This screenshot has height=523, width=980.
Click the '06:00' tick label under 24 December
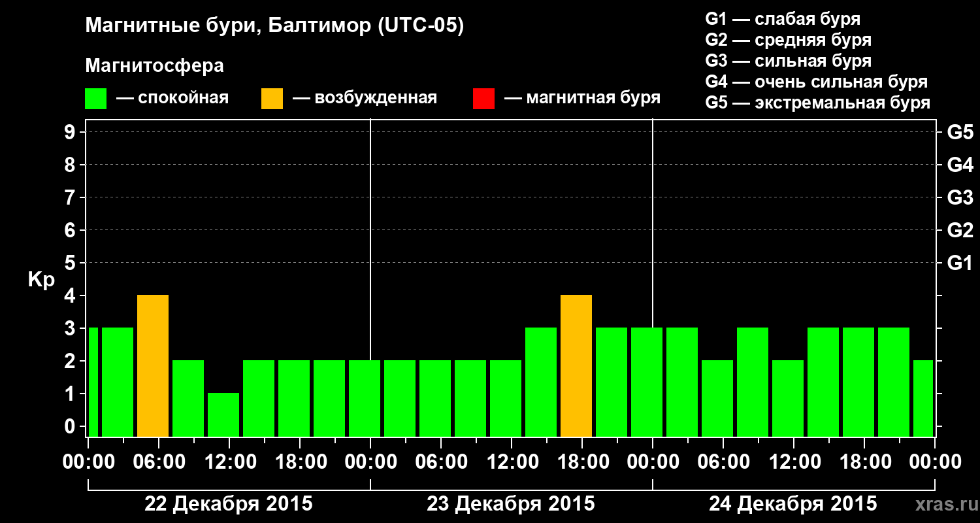pos(723,462)
